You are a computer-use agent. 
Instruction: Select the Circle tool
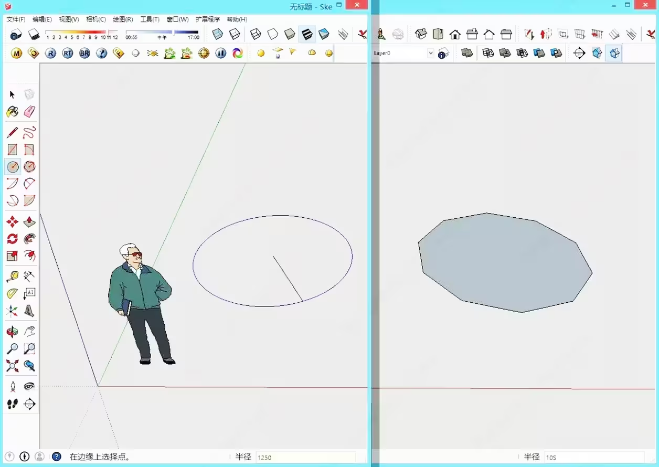13,167
